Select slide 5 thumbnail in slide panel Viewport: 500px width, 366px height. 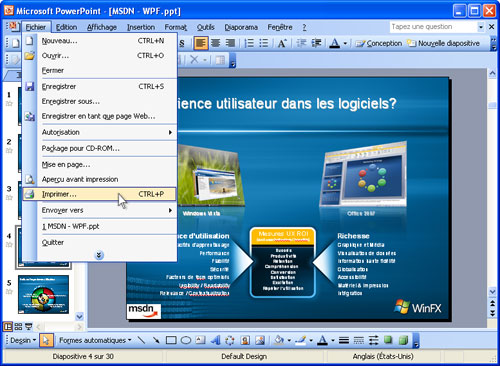pos(43,294)
